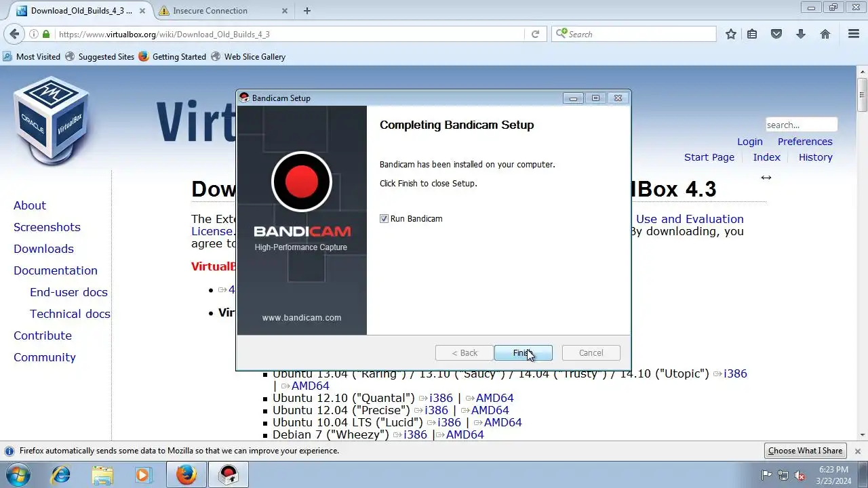Open the Contribute sidebar link

(x=43, y=335)
